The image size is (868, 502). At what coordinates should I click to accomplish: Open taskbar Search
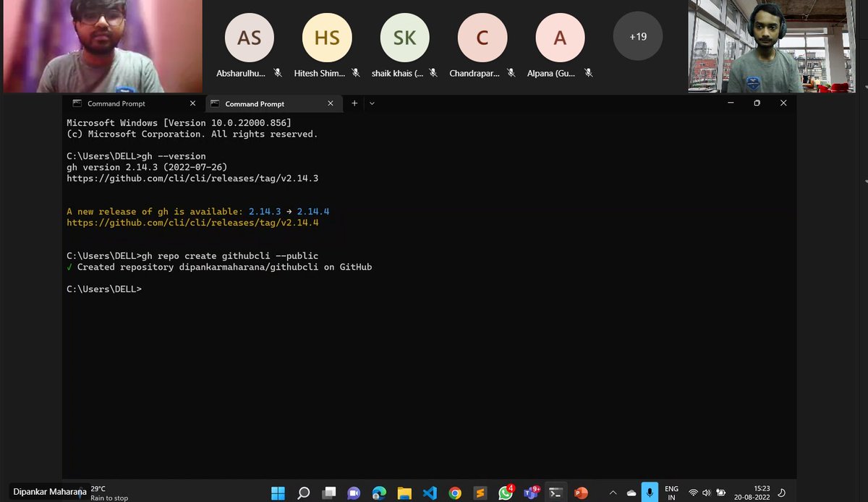(304, 493)
